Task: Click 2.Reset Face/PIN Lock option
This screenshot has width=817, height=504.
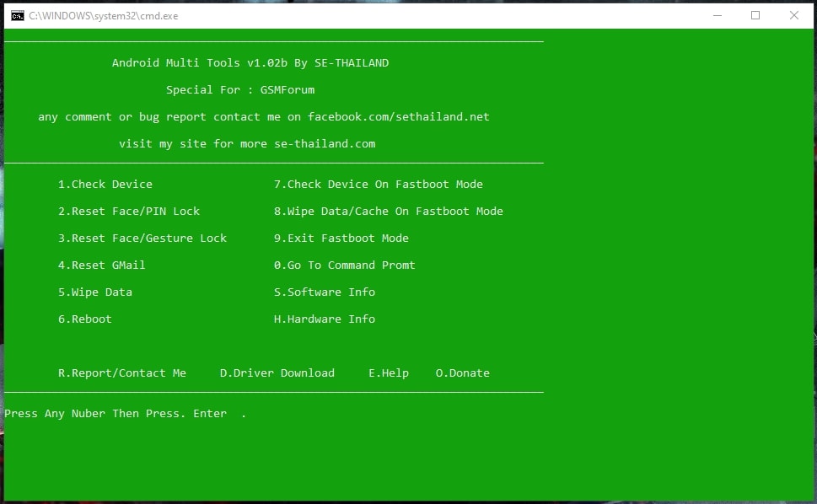Action: (x=128, y=211)
